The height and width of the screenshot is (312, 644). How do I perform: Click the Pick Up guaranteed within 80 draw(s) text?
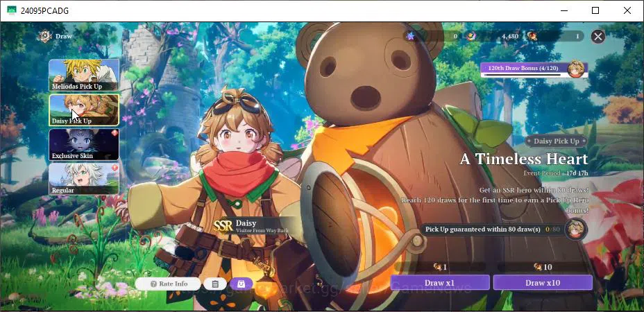click(482, 229)
